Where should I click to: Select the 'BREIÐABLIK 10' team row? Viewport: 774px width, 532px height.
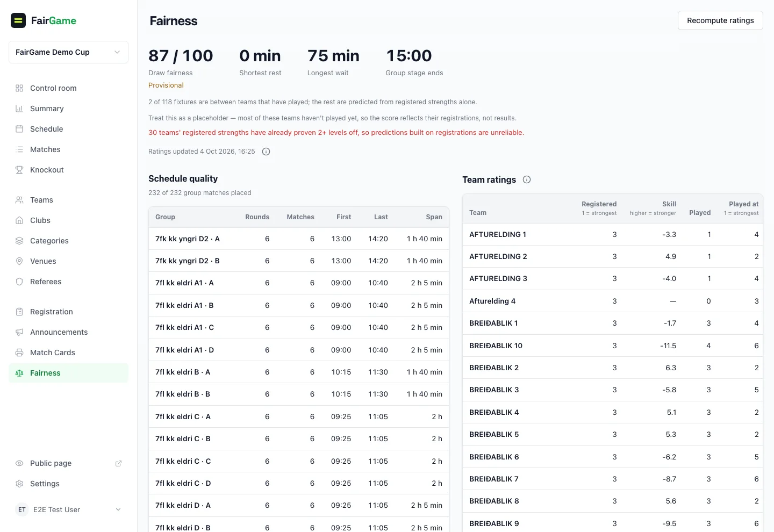[x=613, y=346]
